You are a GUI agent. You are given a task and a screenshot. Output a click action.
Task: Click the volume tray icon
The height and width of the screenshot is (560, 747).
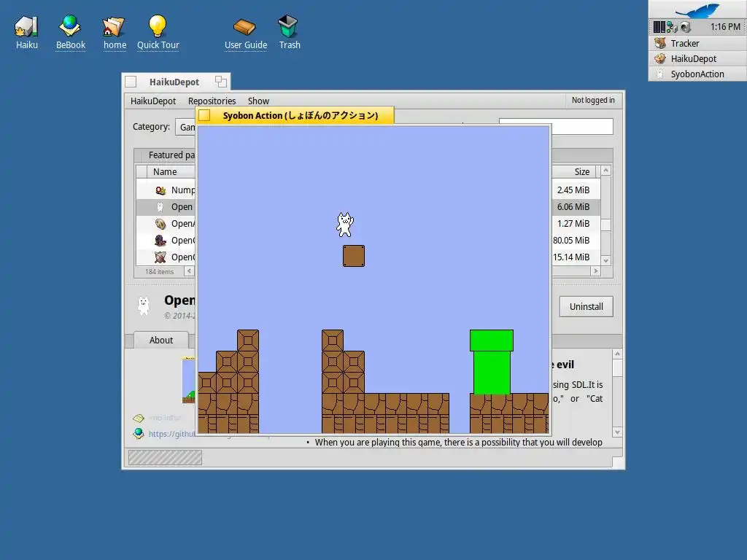click(x=686, y=27)
